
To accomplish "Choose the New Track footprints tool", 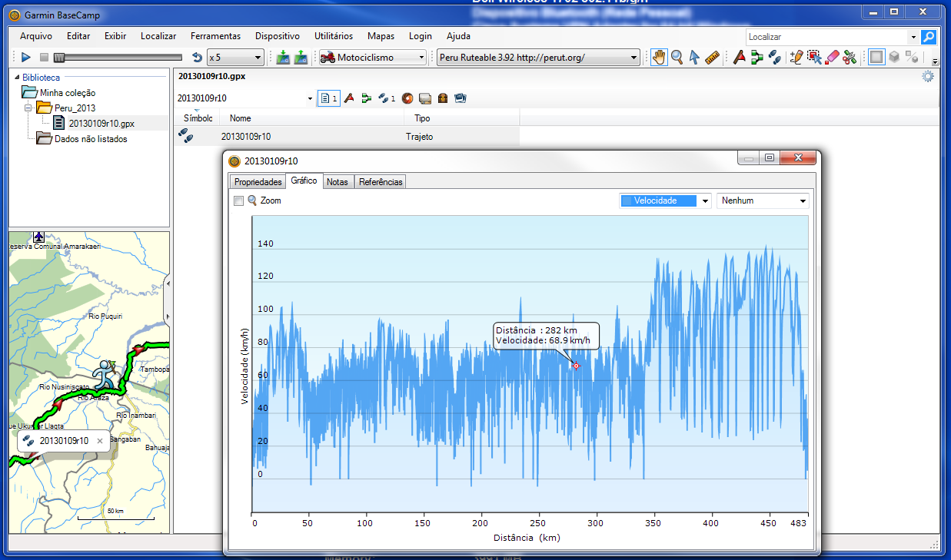I will 775,58.
